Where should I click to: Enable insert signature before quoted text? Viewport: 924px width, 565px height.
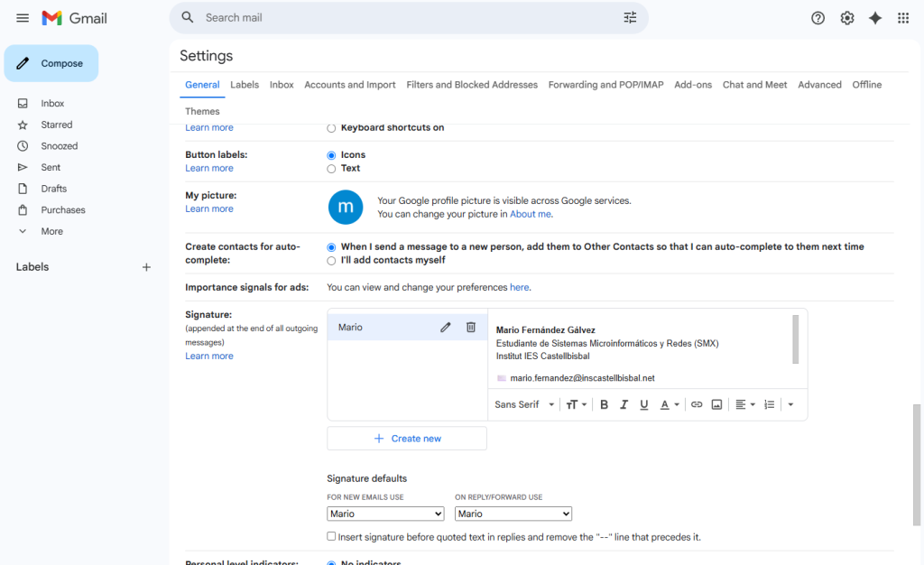click(331, 536)
